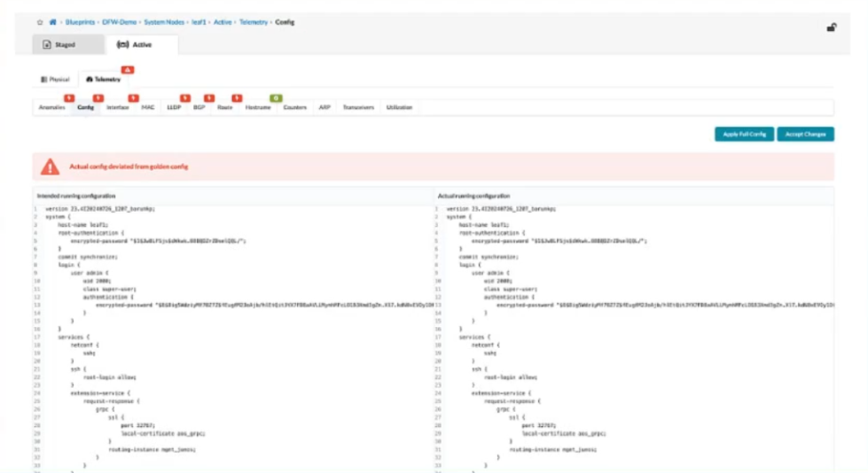Image resolution: width=868 pixels, height=473 pixels.
Task: Go to home via house icon
Action: (52, 21)
